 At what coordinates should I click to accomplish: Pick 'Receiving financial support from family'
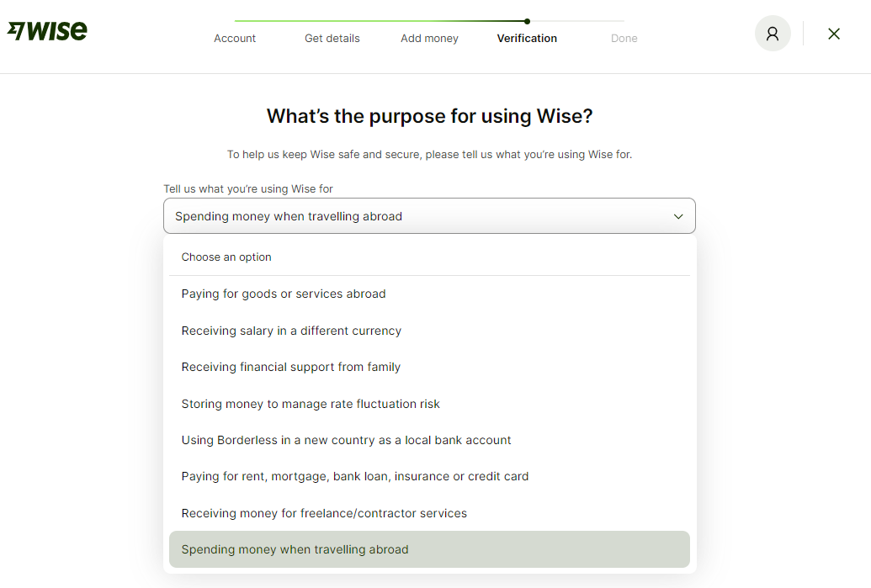click(291, 367)
